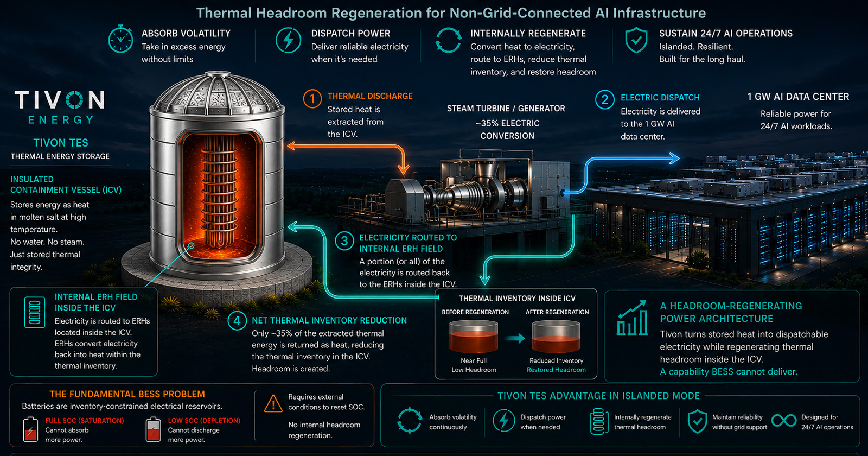Viewport: 868px width, 456px height.
Task: Click the Low SOC battery icon
Action: click(x=154, y=429)
